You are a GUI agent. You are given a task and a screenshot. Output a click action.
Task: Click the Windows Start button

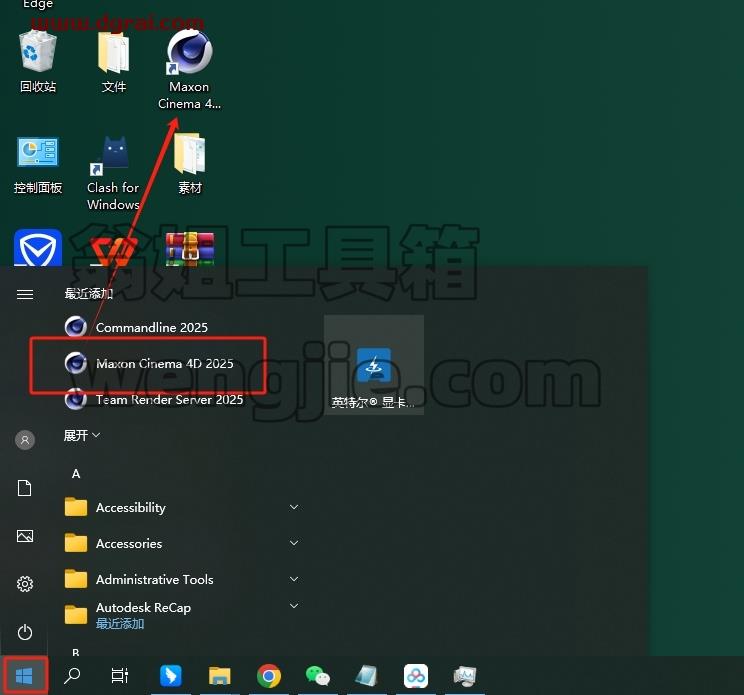point(24,676)
